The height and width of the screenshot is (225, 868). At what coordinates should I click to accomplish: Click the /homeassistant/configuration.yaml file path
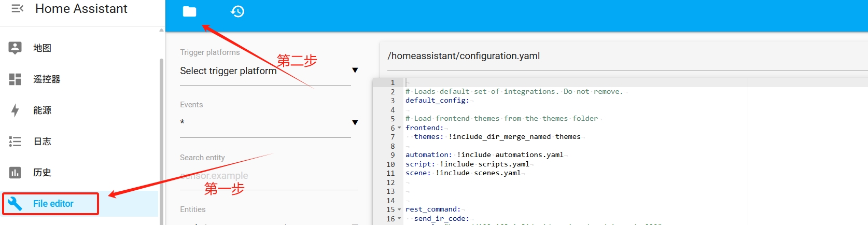coord(464,56)
